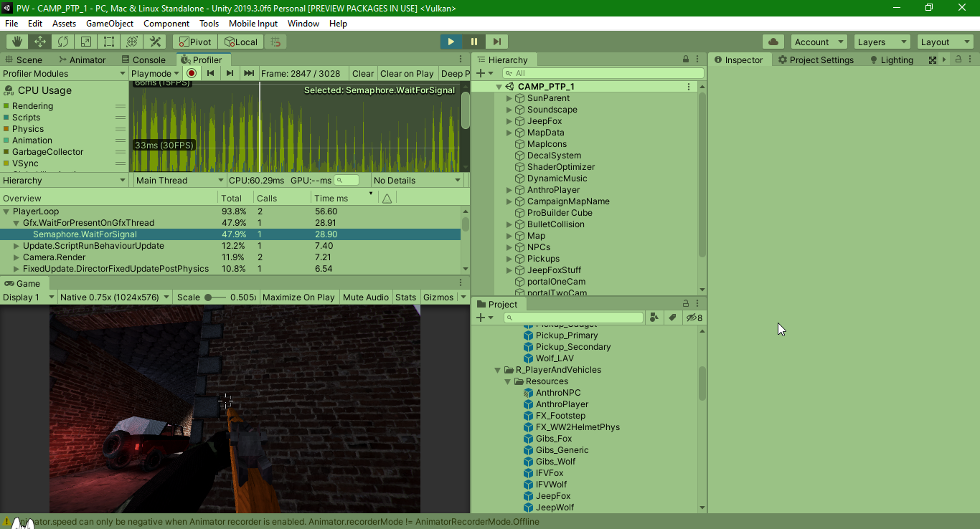Screen dimensions: 980x529
Task: Open the custom editor tools icon
Action: coord(155,42)
